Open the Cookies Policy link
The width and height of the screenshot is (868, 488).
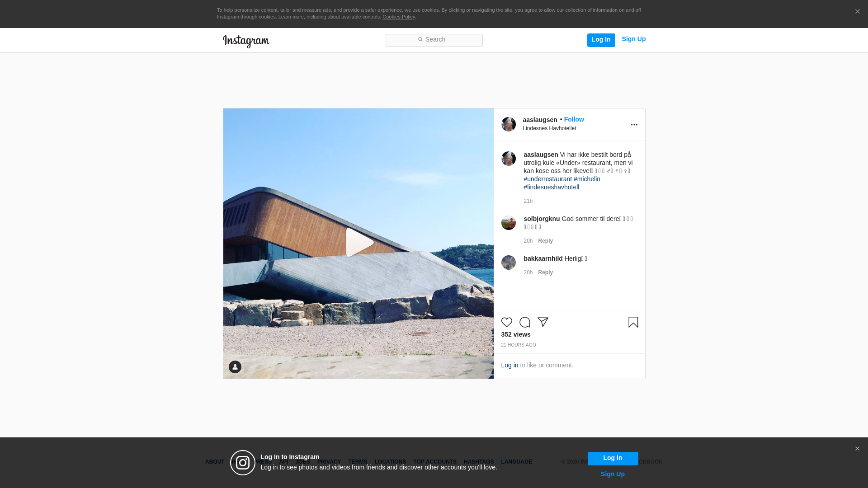(399, 17)
